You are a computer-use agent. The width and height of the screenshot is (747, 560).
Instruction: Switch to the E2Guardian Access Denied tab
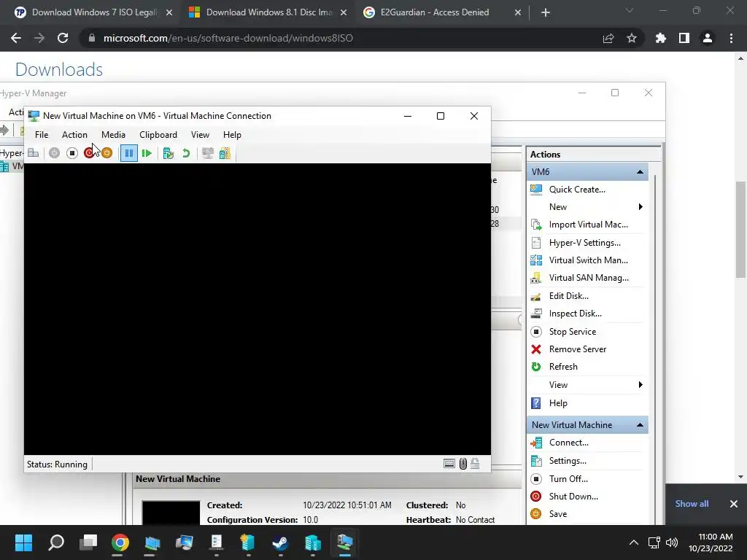tap(435, 12)
